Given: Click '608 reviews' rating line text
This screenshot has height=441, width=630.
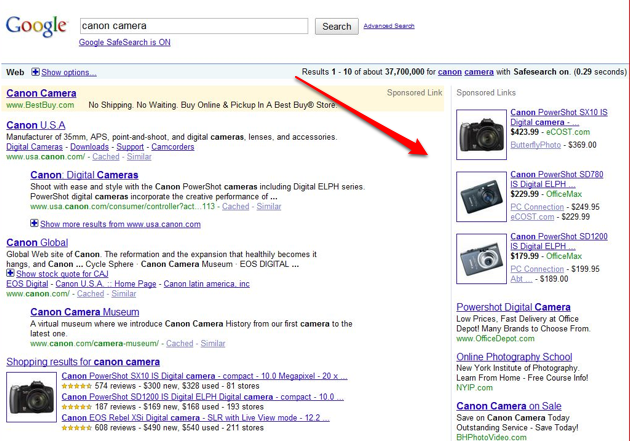Looking at the screenshot, I should 115,428.
